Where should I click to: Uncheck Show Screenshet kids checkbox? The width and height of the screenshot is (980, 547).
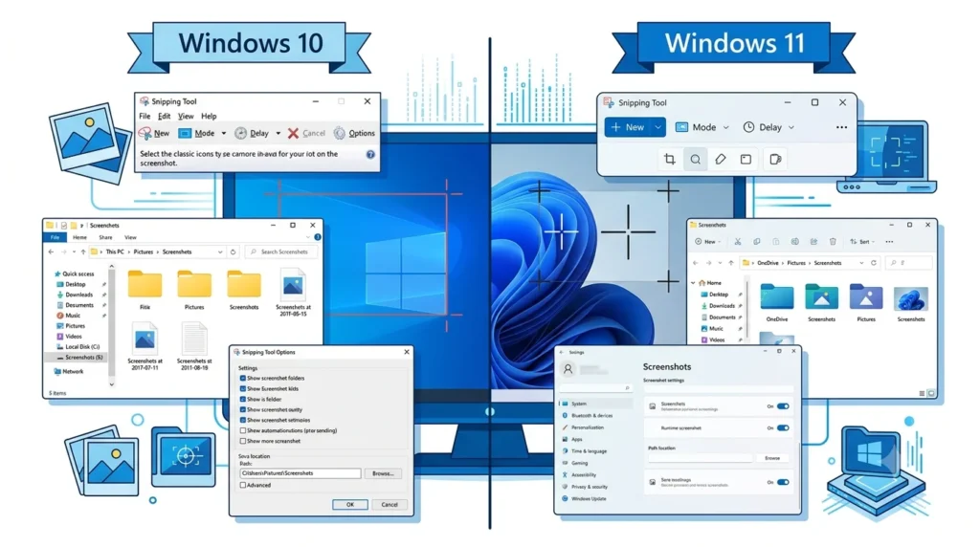coord(243,388)
